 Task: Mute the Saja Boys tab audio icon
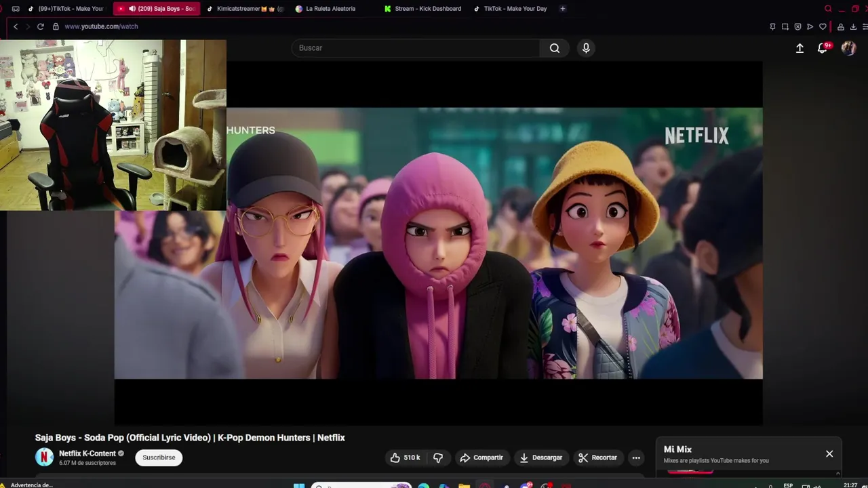click(x=132, y=9)
